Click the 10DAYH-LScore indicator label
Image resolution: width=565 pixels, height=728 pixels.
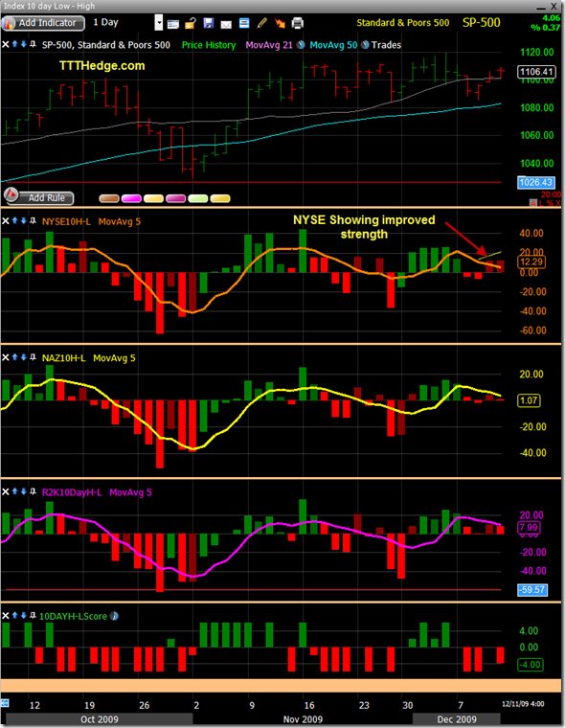pos(73,616)
